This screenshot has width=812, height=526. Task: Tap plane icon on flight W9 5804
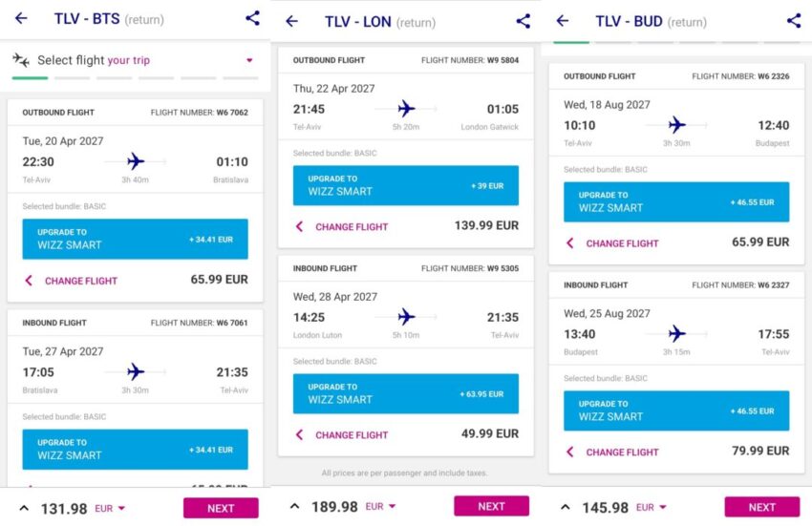click(406, 109)
